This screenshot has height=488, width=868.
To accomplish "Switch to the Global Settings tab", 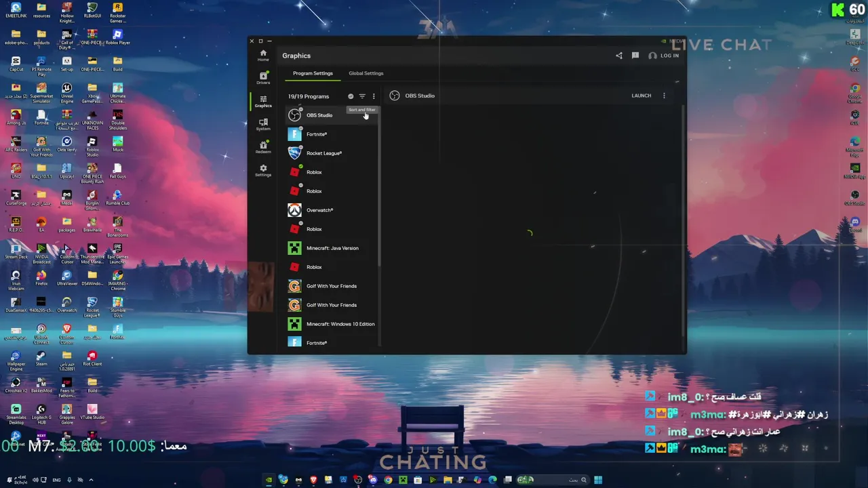I will 366,73.
